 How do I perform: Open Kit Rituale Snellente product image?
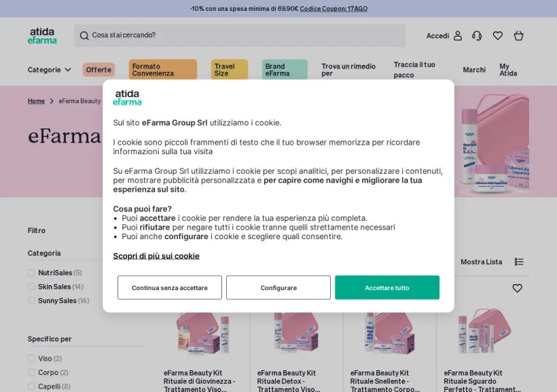390,334
